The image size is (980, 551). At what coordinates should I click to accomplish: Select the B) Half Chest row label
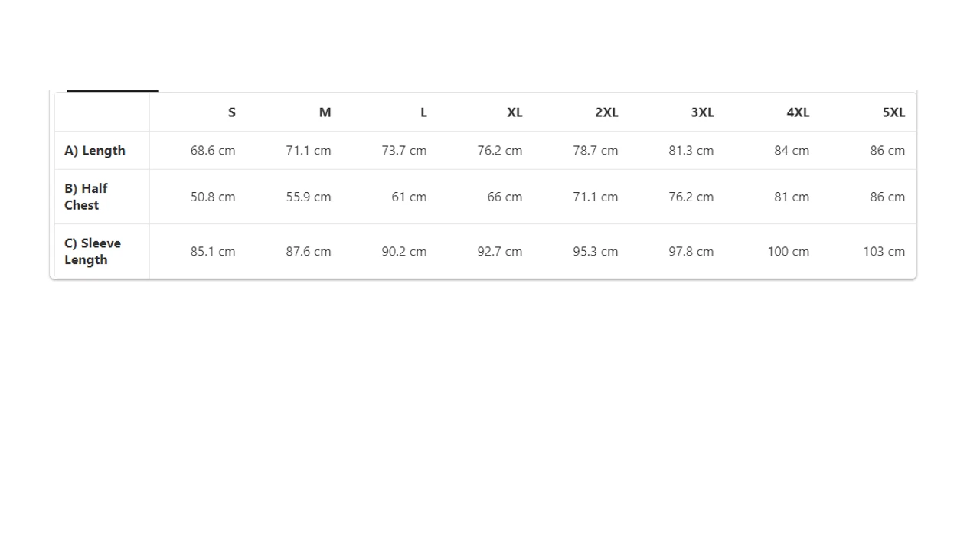pyautogui.click(x=86, y=197)
